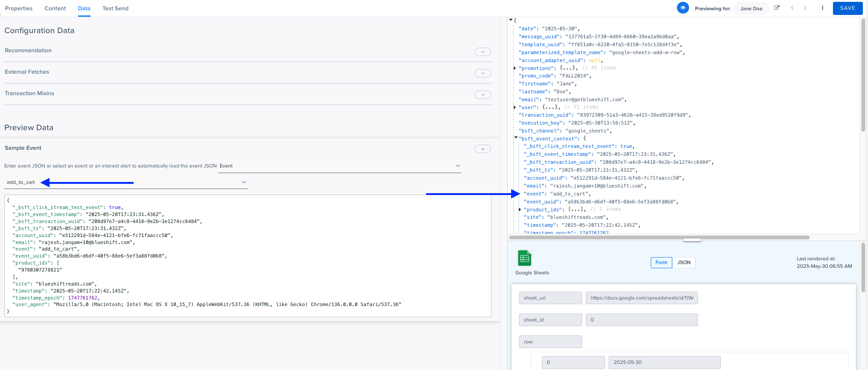Click "bsft_channel" line in JSON viewer
Viewport: 868px width, 370px height.
(565, 131)
